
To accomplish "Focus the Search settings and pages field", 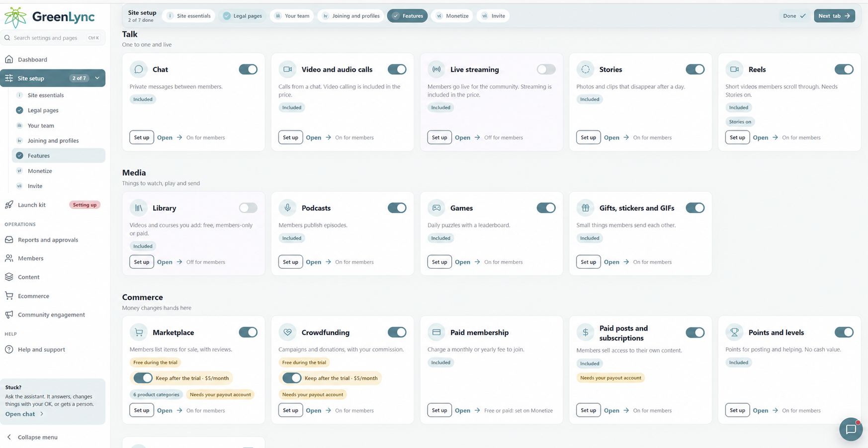I will 53,38.
